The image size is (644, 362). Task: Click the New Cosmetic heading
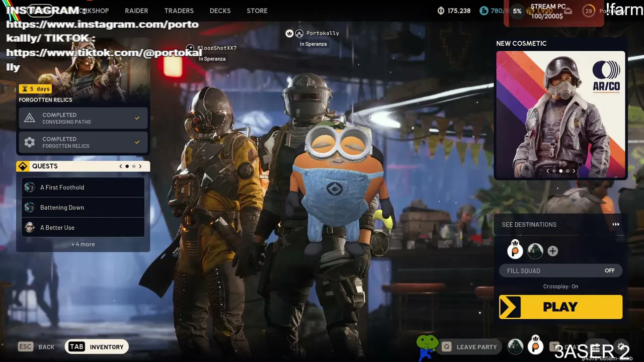[x=521, y=43]
